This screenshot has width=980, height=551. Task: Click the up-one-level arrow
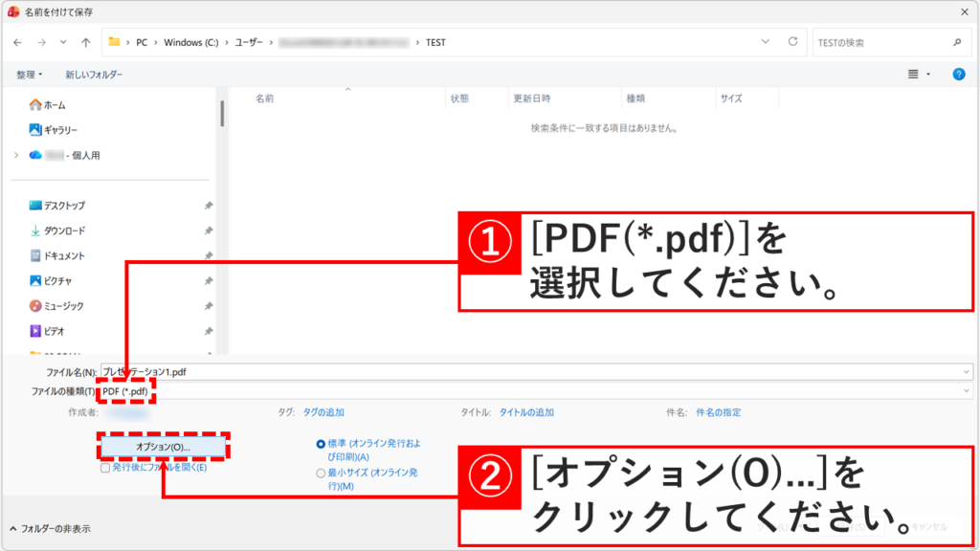coord(84,42)
